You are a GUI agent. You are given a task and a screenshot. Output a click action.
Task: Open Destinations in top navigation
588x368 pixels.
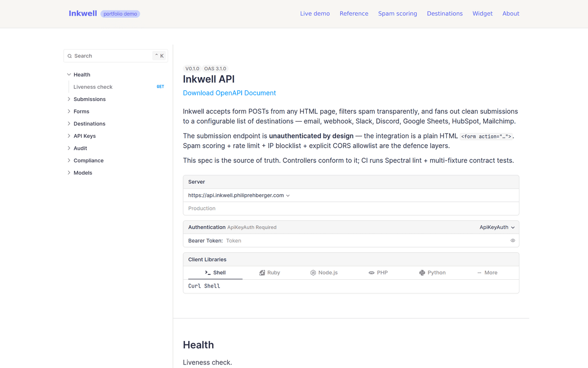[x=444, y=14]
